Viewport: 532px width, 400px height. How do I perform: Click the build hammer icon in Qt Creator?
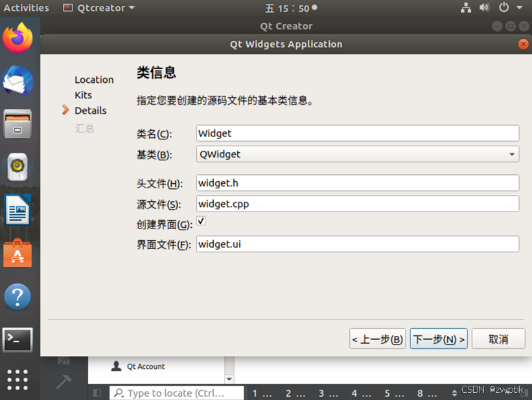[x=64, y=381]
